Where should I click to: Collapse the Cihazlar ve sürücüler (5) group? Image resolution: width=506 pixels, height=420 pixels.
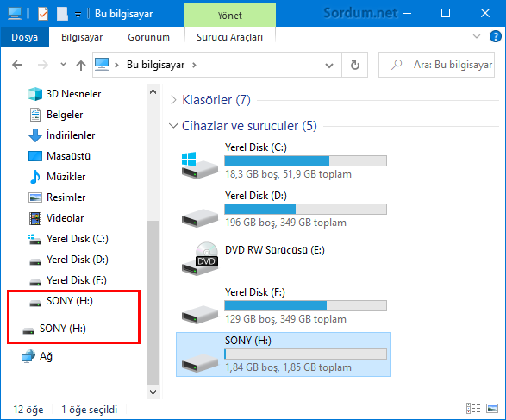point(173,126)
